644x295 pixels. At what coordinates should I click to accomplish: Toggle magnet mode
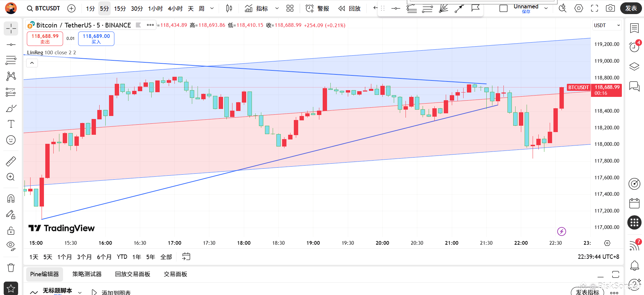[11, 198]
